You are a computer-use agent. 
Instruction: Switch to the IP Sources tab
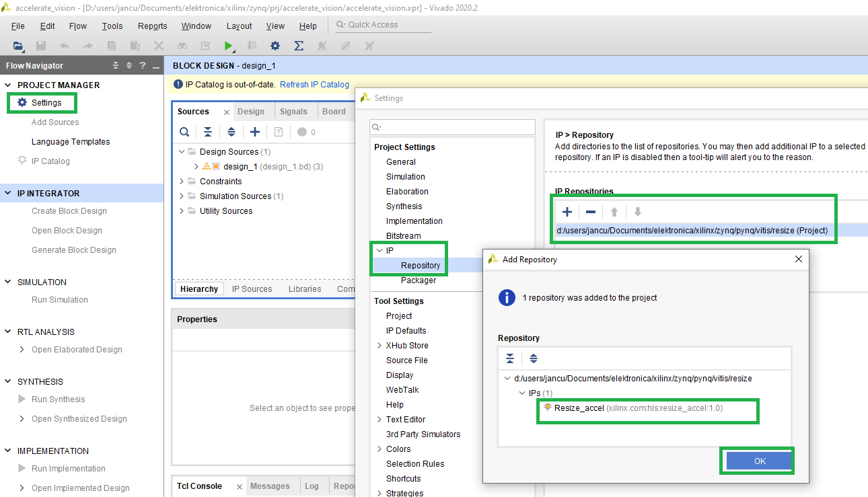(x=252, y=289)
